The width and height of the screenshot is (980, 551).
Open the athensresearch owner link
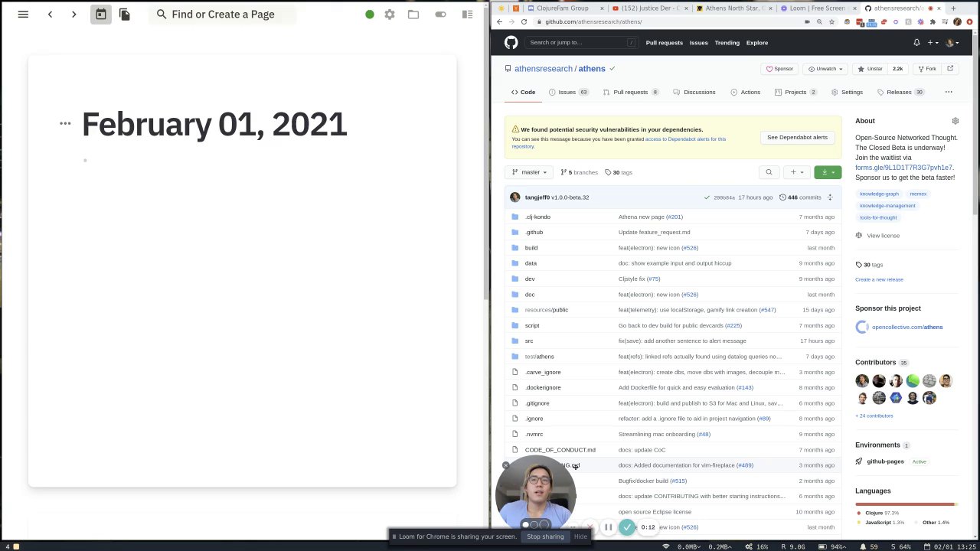[544, 69]
